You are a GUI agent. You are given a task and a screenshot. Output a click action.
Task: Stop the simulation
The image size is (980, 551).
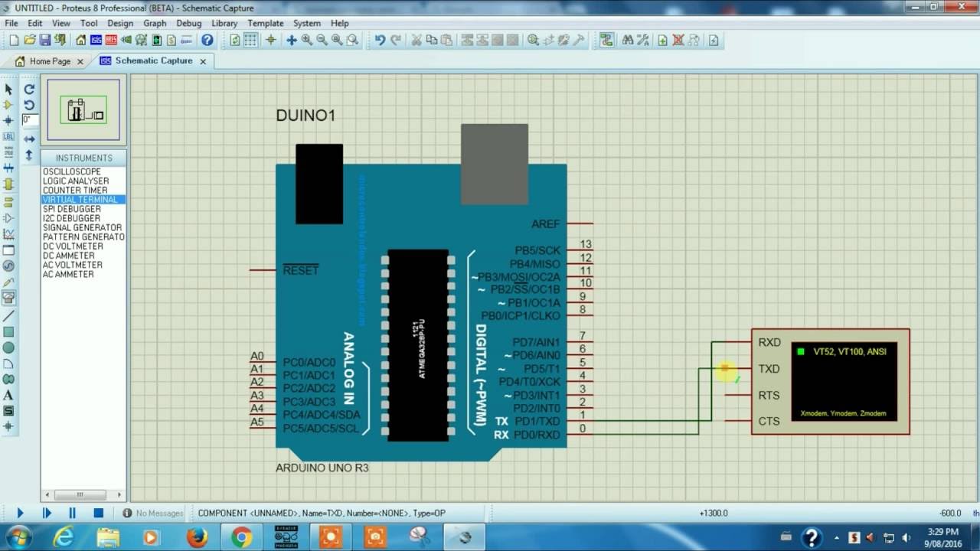pyautogui.click(x=98, y=513)
